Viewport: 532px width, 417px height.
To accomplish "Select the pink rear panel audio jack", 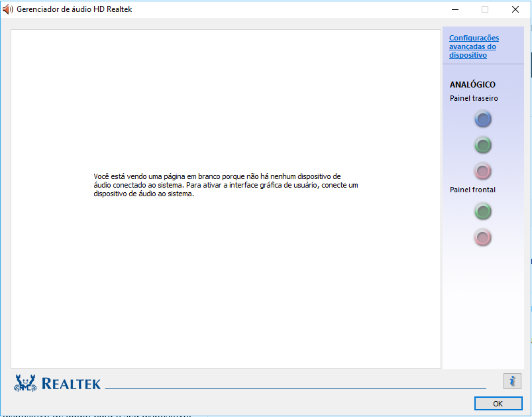I will [483, 171].
